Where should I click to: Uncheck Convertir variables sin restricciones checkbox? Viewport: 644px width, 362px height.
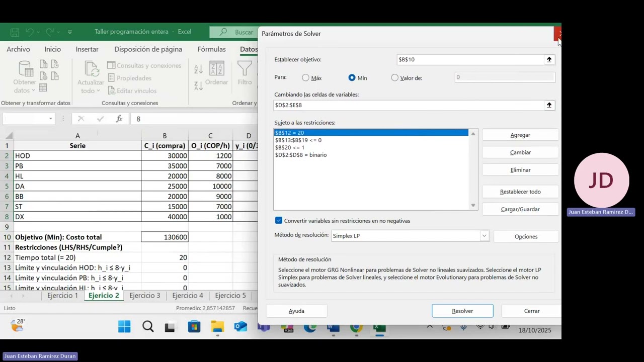click(279, 221)
